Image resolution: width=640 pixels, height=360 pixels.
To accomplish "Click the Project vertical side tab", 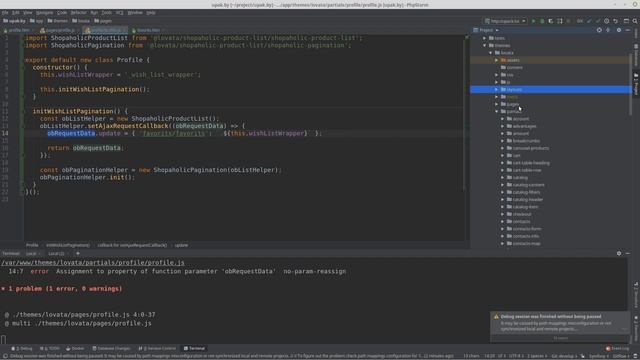I will pyautogui.click(x=636, y=84).
